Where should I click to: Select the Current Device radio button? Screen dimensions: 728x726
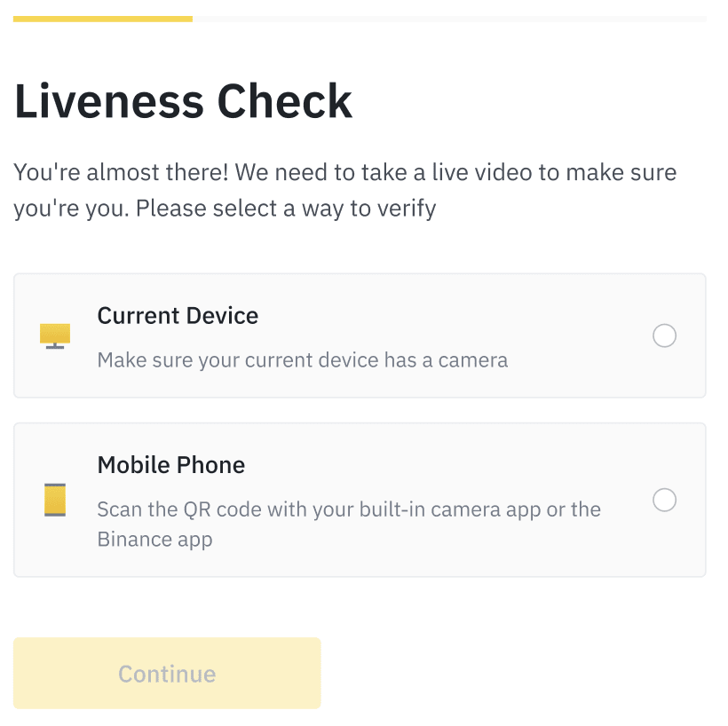[x=664, y=335]
